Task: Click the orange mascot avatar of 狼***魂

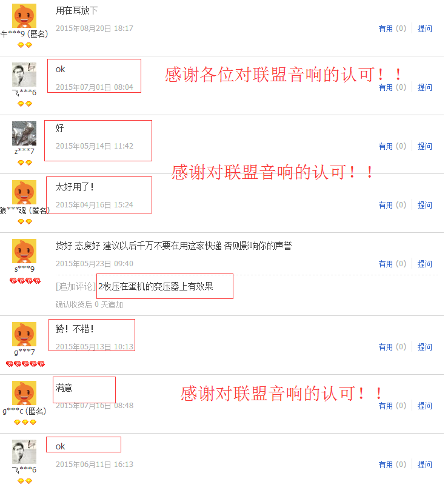Action: pyautogui.click(x=24, y=192)
